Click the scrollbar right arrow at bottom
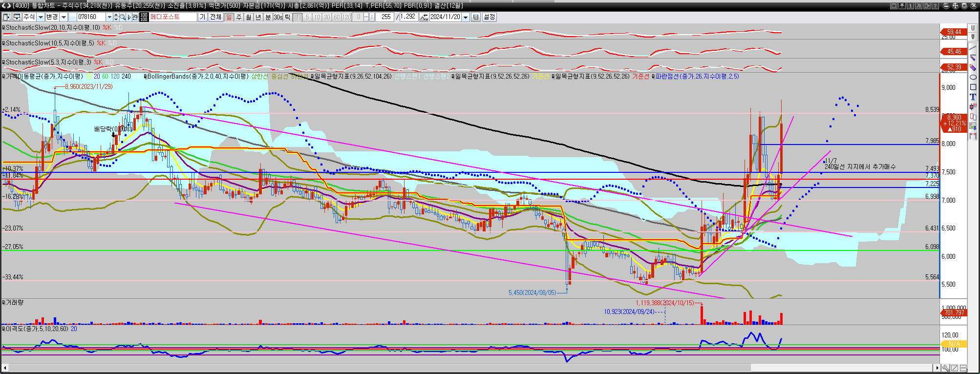The width and height of the screenshot is (980, 374). coord(937,368)
